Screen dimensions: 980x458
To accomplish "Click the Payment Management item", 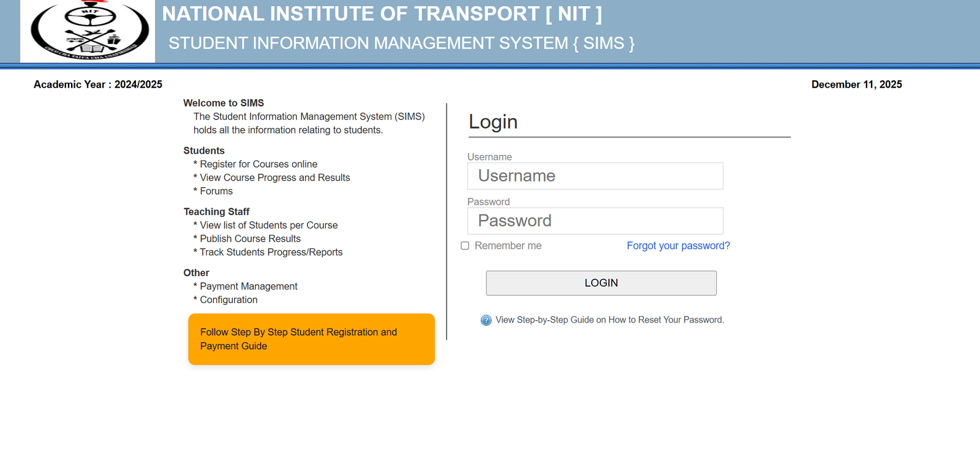I will pos(249,286).
